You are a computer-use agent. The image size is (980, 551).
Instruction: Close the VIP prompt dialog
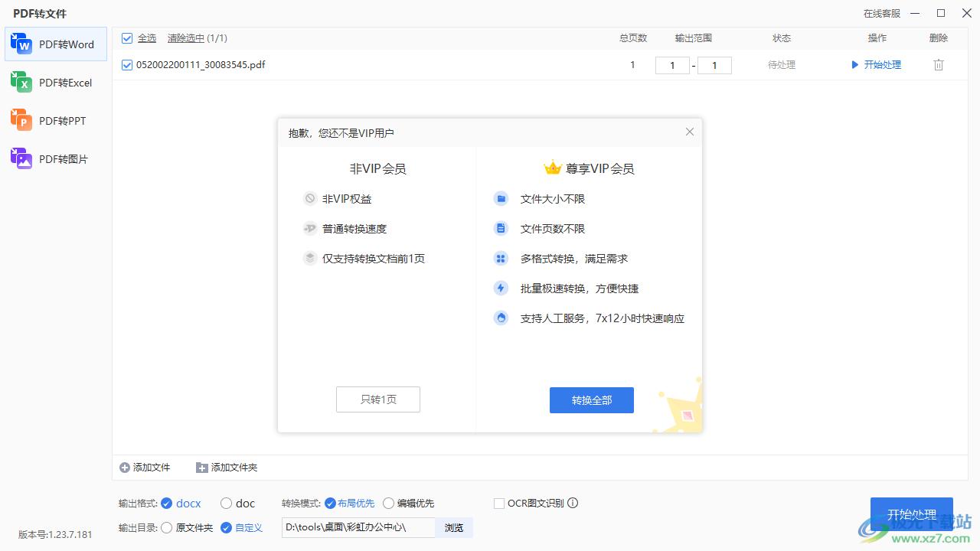click(689, 132)
